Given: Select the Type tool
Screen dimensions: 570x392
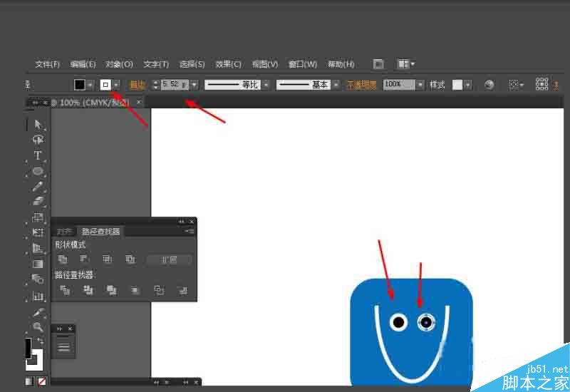Looking at the screenshot, I should (38, 155).
